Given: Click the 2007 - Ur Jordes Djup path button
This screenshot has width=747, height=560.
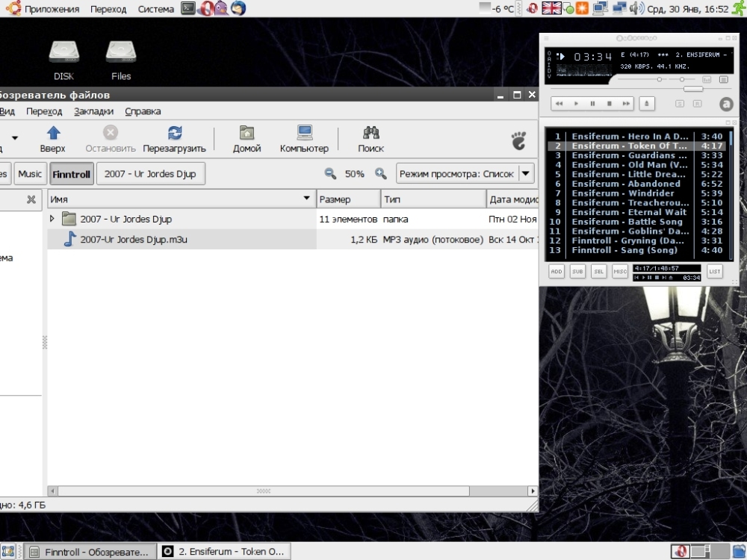Looking at the screenshot, I should [151, 174].
